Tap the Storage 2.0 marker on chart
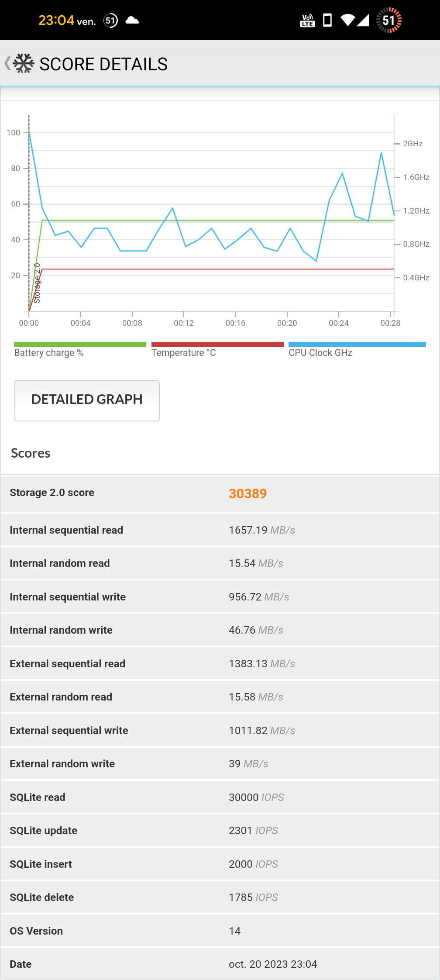This screenshot has height=980, width=440. click(x=37, y=283)
